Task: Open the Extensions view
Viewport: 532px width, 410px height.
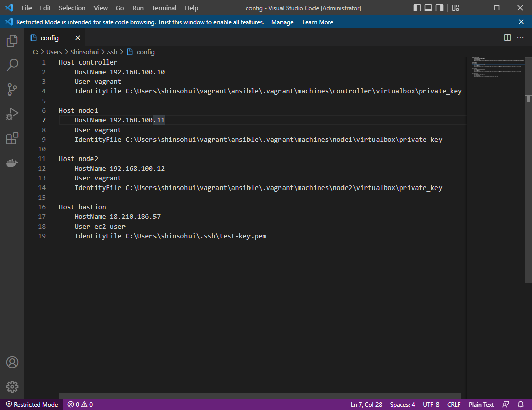Action: (x=12, y=138)
